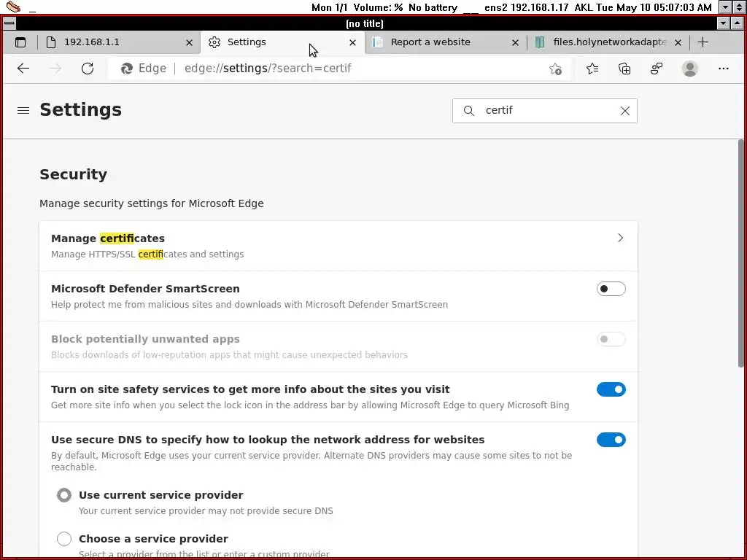Image resolution: width=747 pixels, height=560 pixels.
Task: Open the Settings and more ellipsis menu
Action: coord(723,69)
